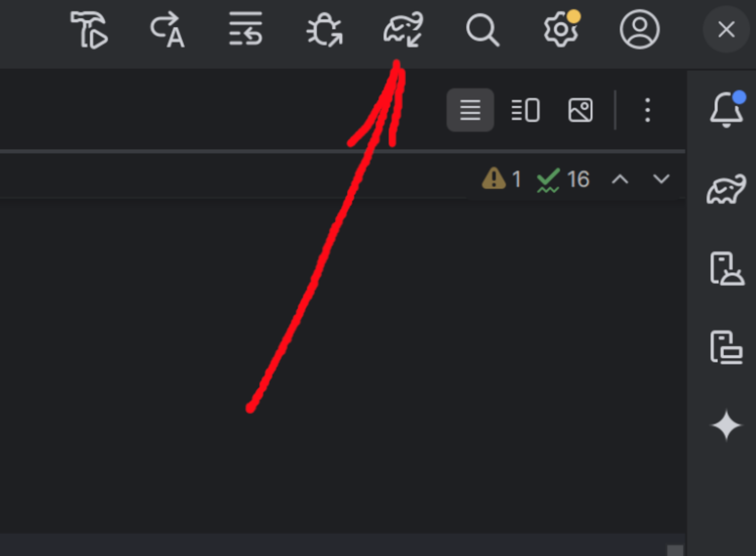756x556 pixels.
Task: Open the editor's three-dot options menu
Action: click(647, 110)
